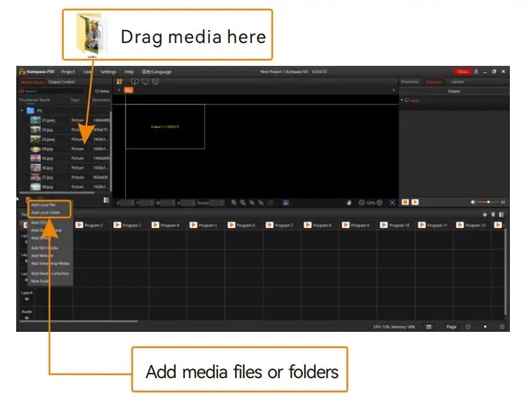
Task: Click zoom in icon right of 100%
Action: (x=380, y=203)
